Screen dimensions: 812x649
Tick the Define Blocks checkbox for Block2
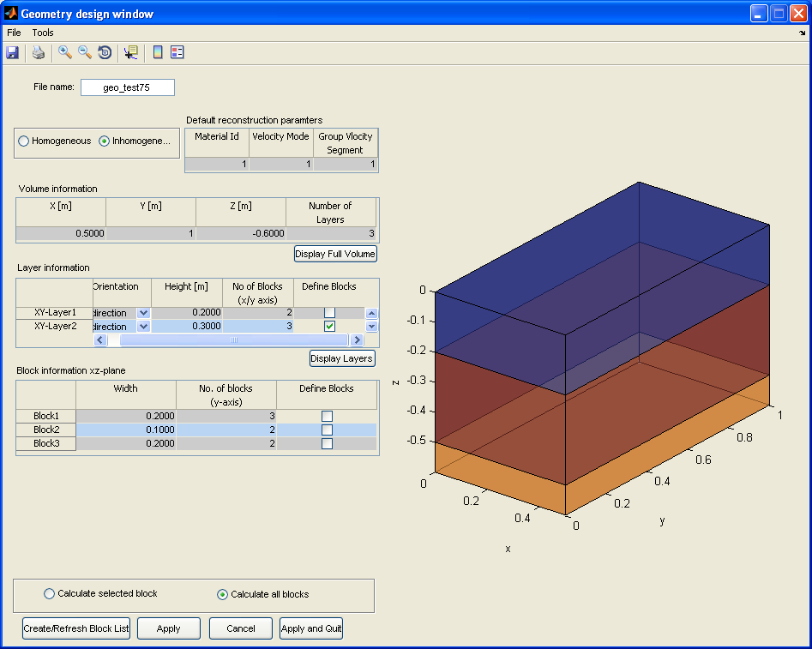327,430
